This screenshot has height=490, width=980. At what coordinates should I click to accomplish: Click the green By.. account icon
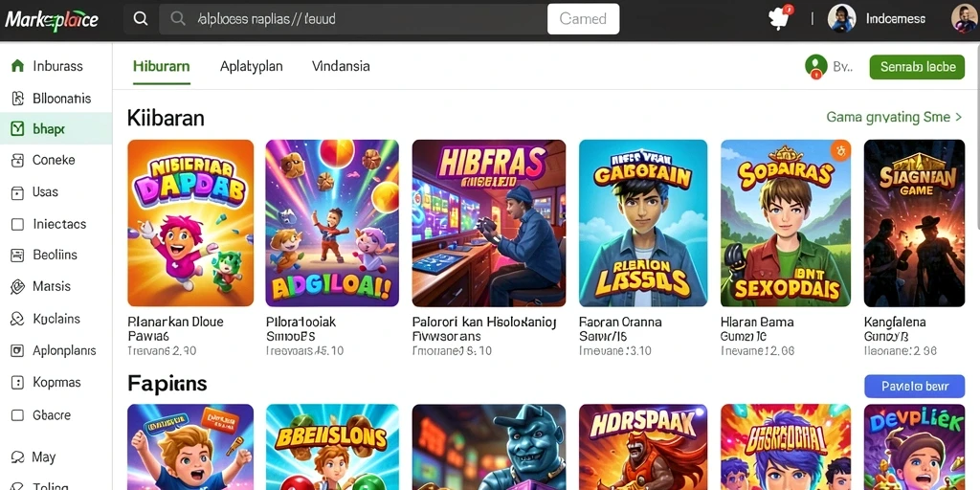tap(815, 66)
